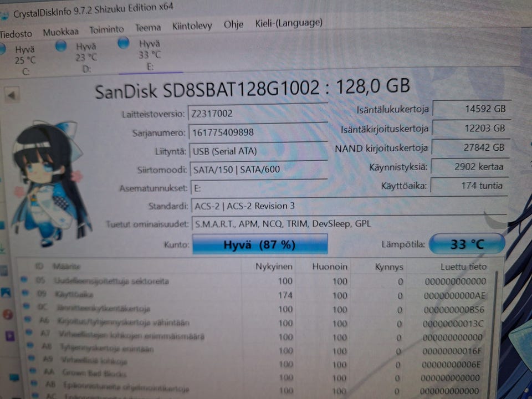
Task: Open the Teema menu
Action: pyautogui.click(x=148, y=28)
